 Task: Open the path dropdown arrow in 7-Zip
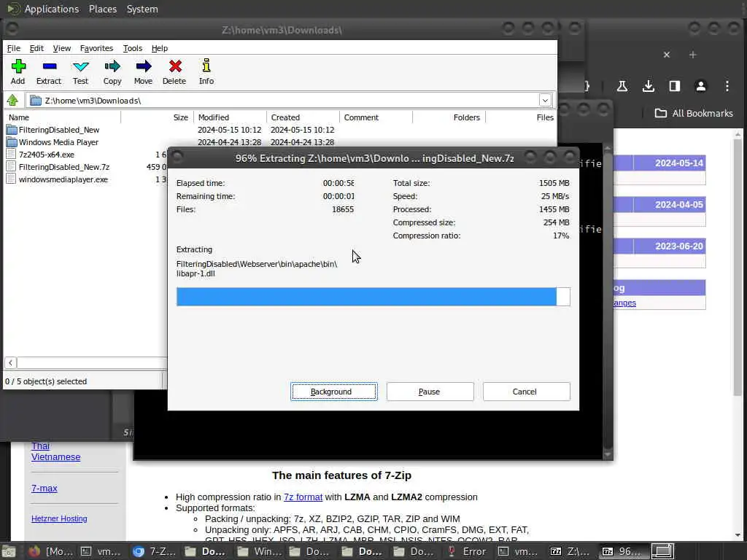(545, 100)
